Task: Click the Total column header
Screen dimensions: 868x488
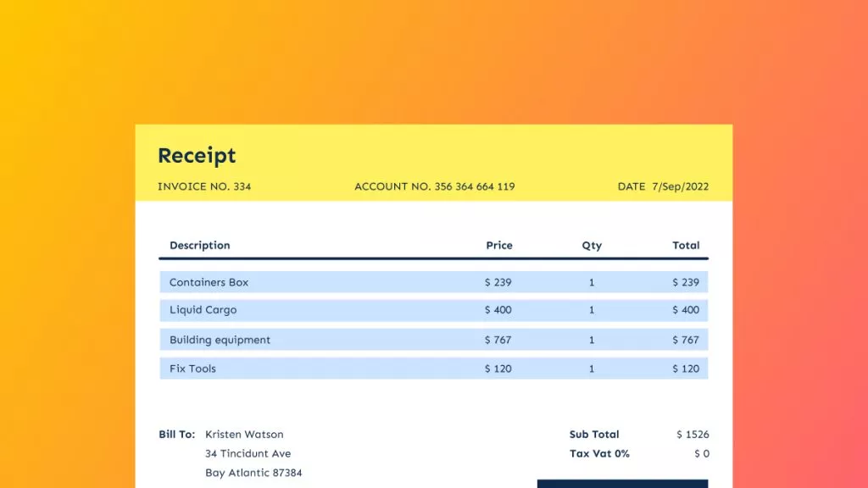Action: (x=686, y=246)
